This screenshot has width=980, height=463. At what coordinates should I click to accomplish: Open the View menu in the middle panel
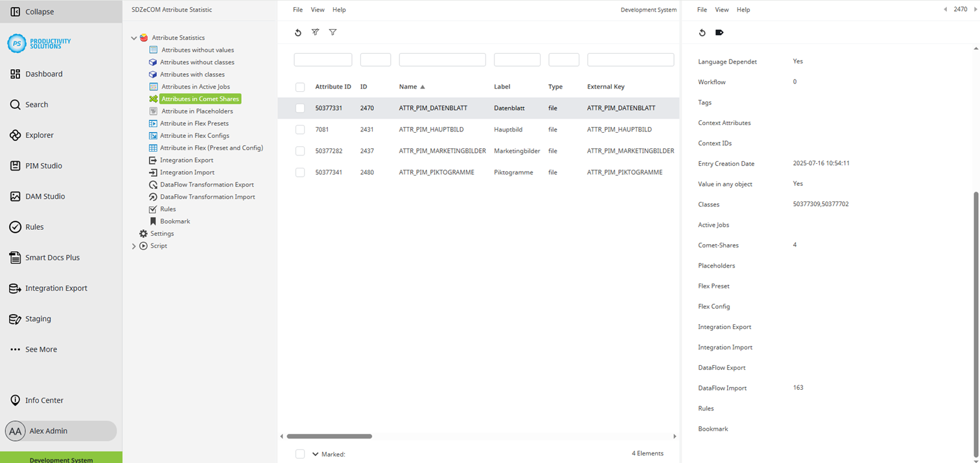click(317, 9)
